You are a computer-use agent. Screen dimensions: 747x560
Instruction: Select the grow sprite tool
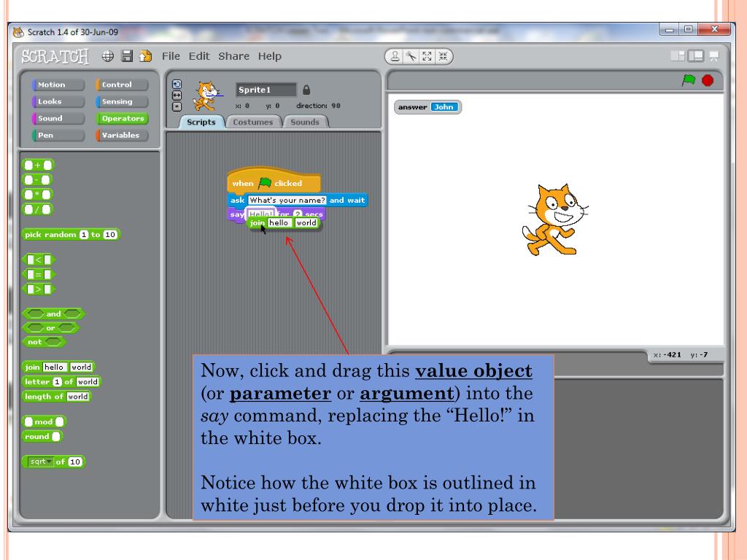tap(427, 57)
